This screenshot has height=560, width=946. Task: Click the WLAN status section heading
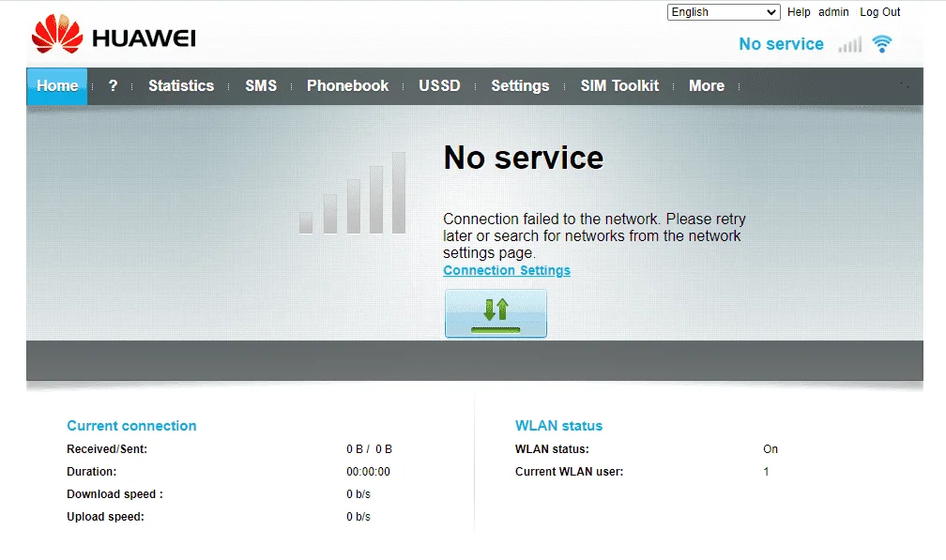click(558, 426)
